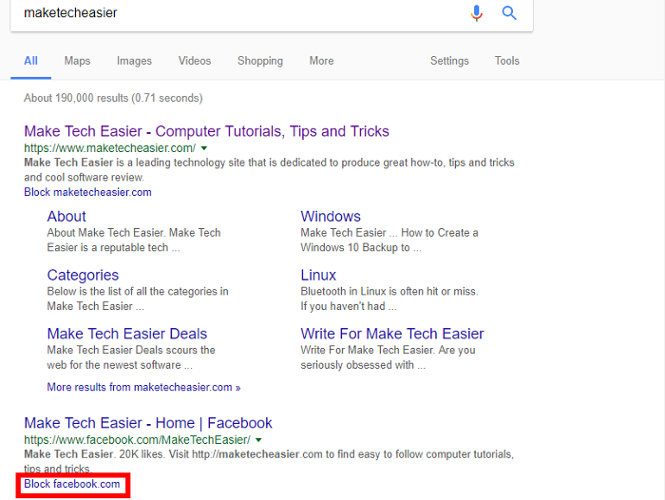Switch to the Maps tab
This screenshot has width=665, height=500.
77,61
